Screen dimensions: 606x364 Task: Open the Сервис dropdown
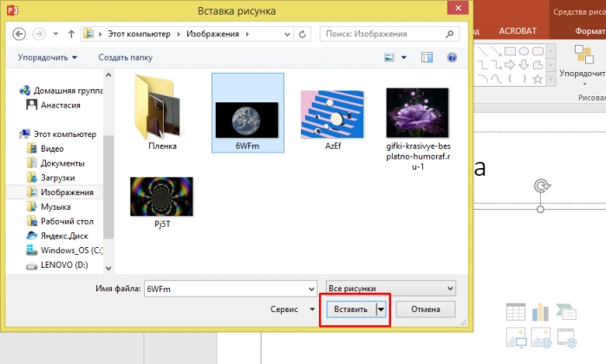292,309
